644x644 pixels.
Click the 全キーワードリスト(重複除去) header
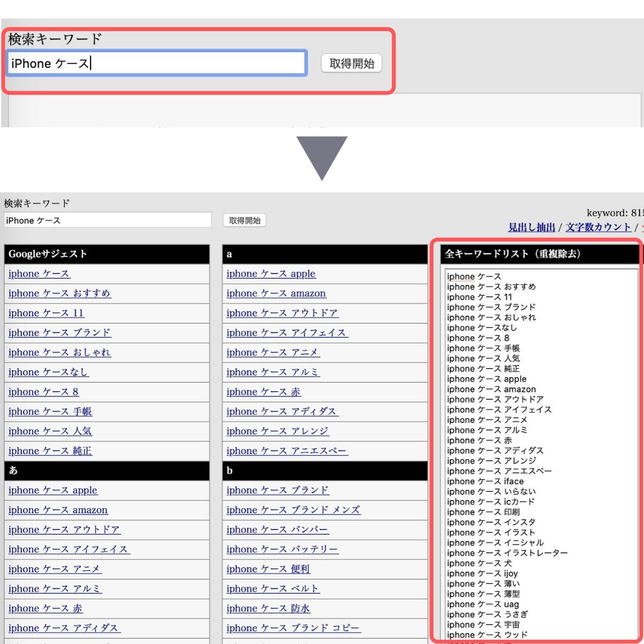click(x=541, y=254)
